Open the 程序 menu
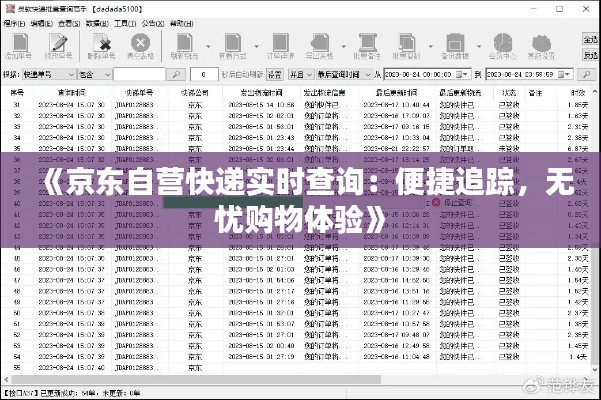This screenshot has width=601, height=400. tap(14, 24)
